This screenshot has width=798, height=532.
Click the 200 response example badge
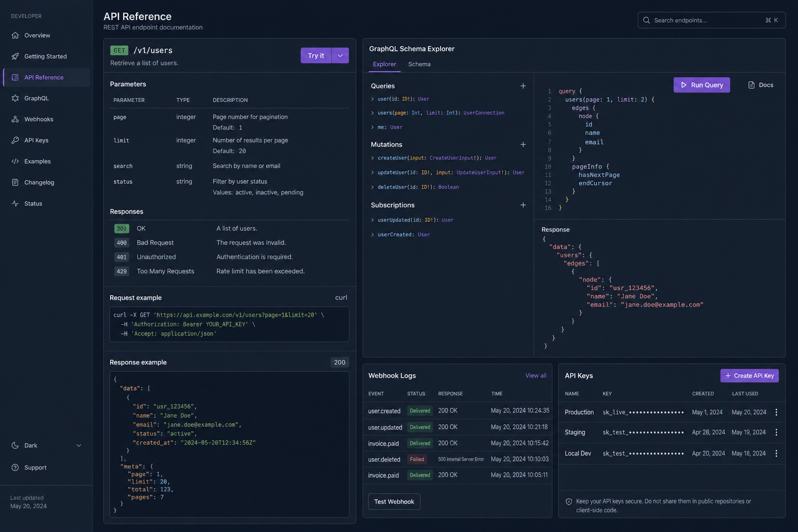(340, 363)
